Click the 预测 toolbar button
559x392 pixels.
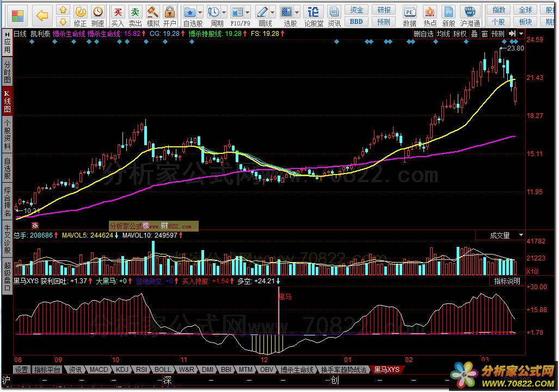click(x=384, y=22)
